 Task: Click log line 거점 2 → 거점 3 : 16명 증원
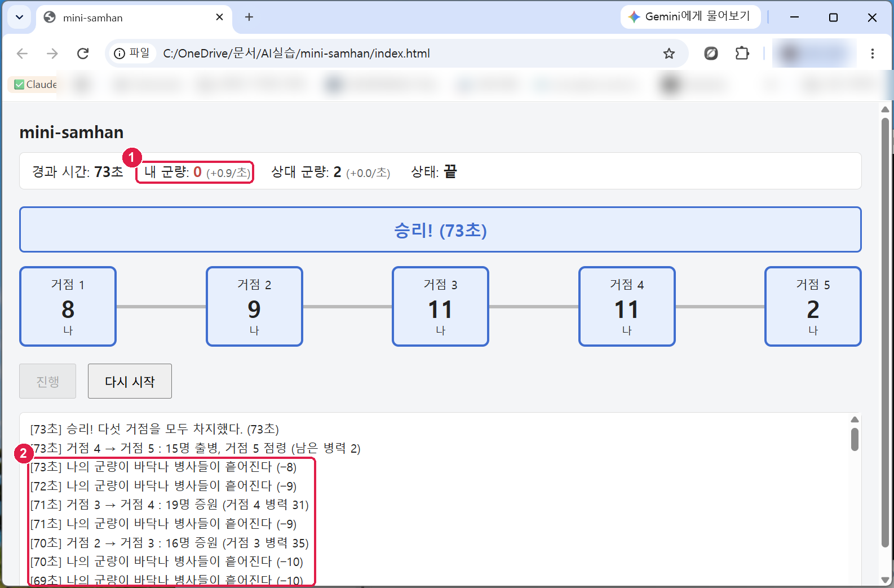point(169,543)
